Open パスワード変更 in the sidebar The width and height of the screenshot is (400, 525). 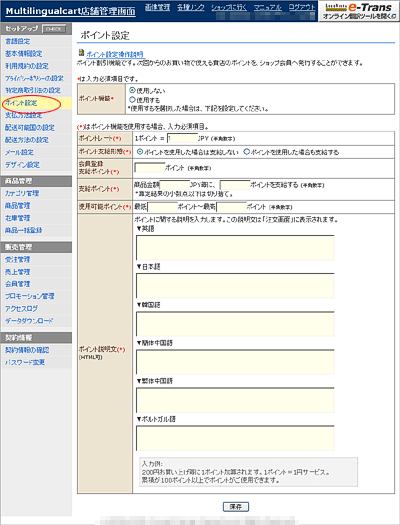pos(25,362)
